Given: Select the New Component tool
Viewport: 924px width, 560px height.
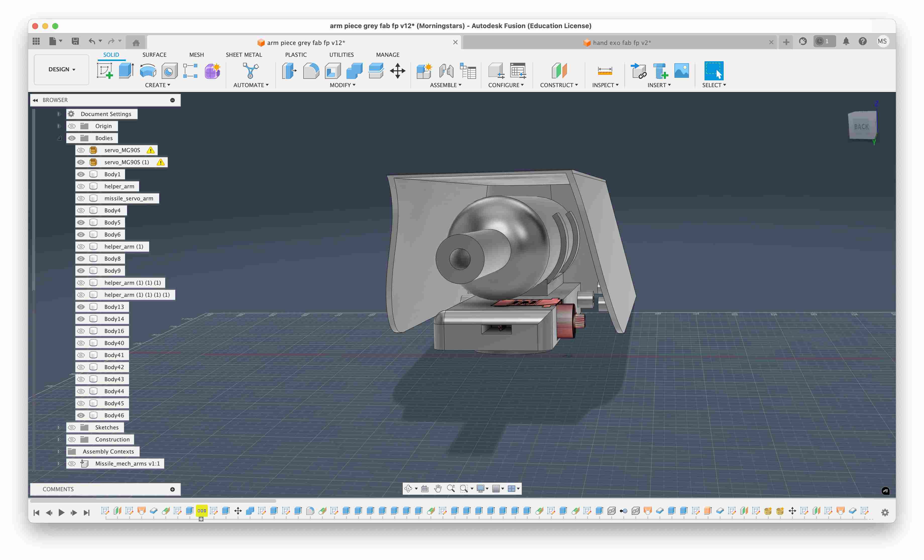Looking at the screenshot, I should [425, 71].
